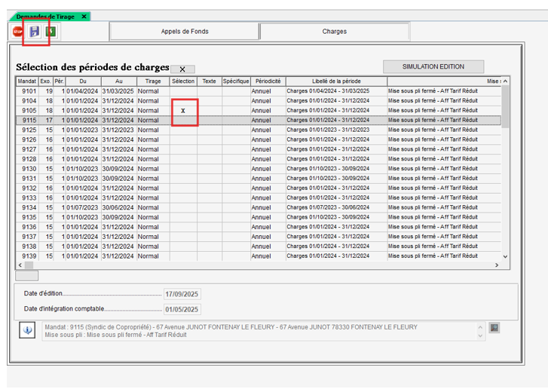This screenshot has height=392, width=548.
Task: Click the table's scroll right arrow
Action: 497,265
